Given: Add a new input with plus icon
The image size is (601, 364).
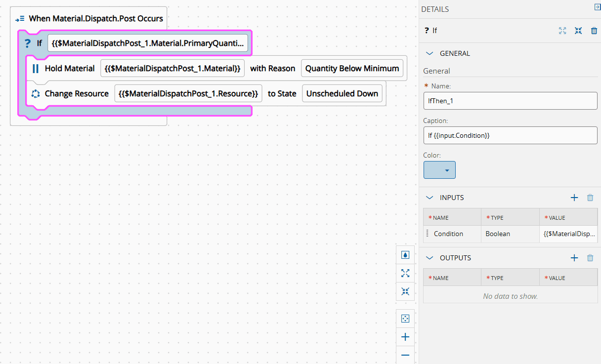Looking at the screenshot, I should (574, 198).
